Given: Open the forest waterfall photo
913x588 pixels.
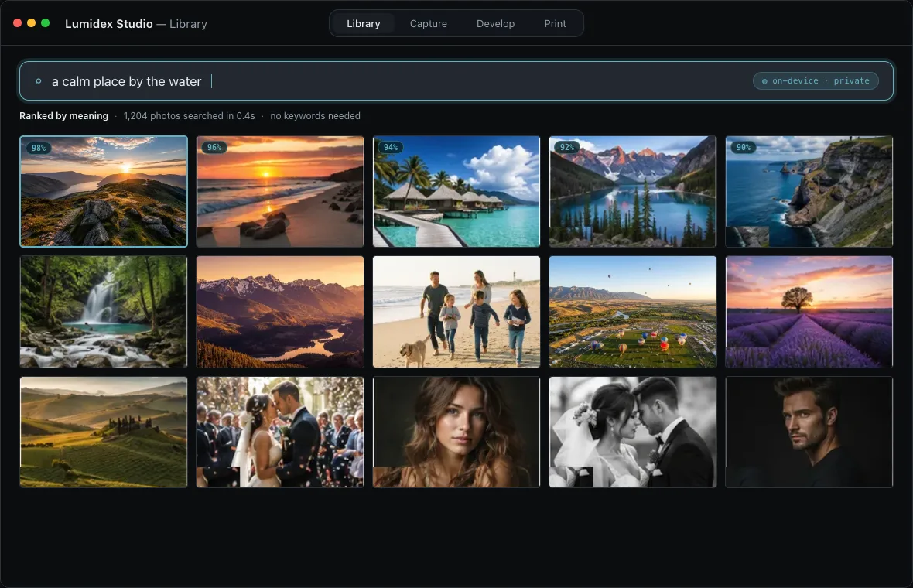Looking at the screenshot, I should [x=104, y=312].
